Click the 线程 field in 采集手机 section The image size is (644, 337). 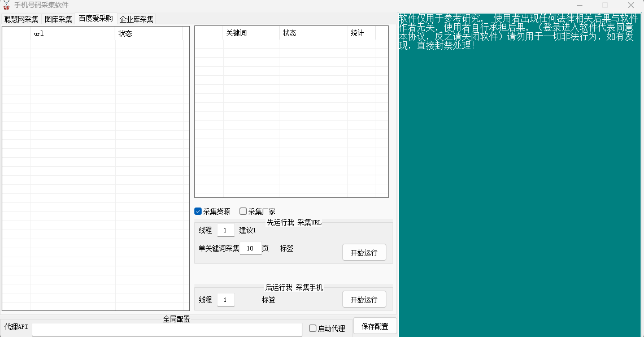[225, 300]
